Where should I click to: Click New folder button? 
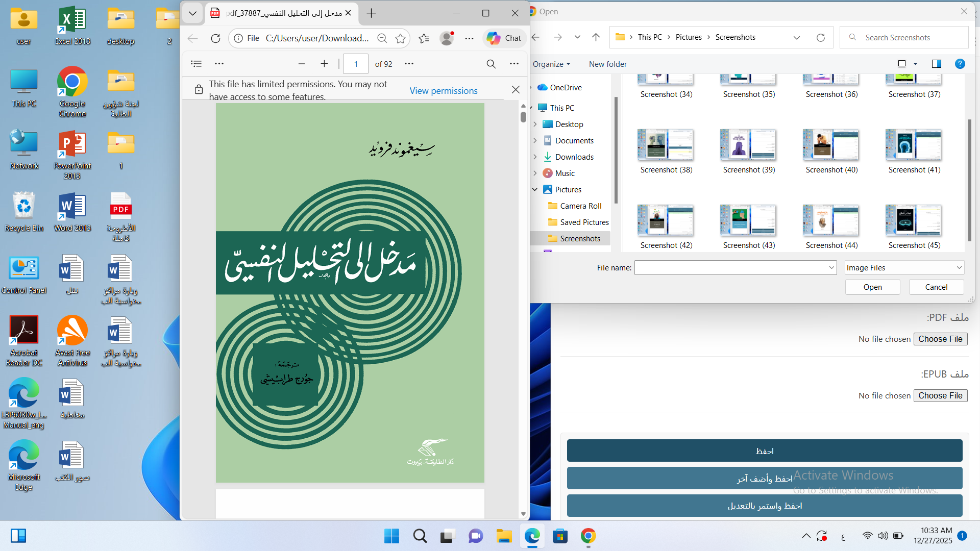tap(607, 64)
